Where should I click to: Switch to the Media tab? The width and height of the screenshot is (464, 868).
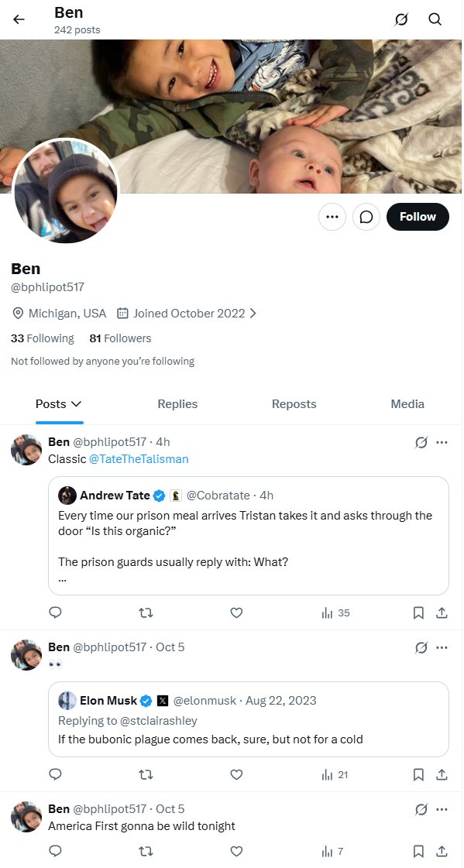pos(407,404)
